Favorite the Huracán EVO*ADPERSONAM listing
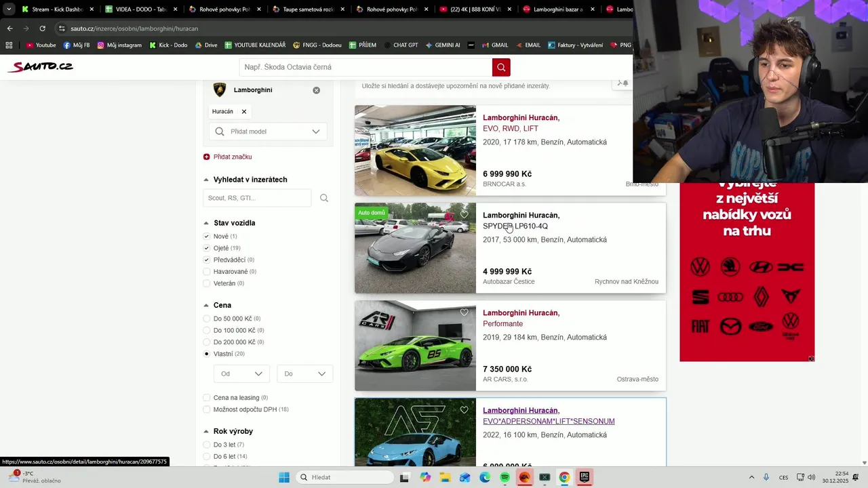This screenshot has width=868, height=488. [465, 410]
